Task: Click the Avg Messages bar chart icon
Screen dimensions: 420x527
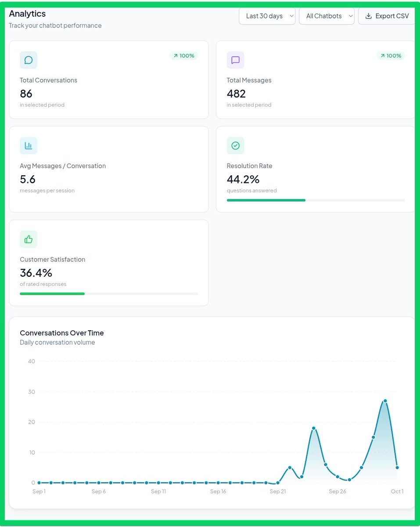Action: (29, 146)
